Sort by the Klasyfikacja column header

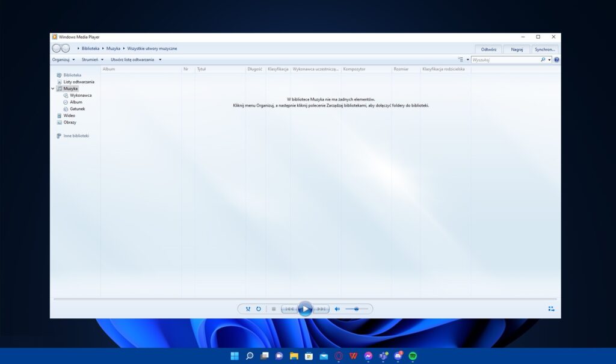coord(278,69)
